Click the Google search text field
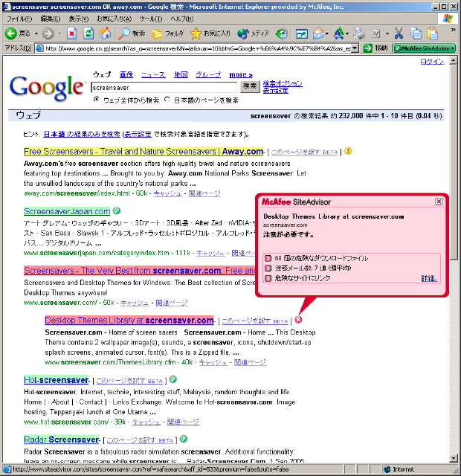Viewport: 461px width, 476px height. coord(164,88)
